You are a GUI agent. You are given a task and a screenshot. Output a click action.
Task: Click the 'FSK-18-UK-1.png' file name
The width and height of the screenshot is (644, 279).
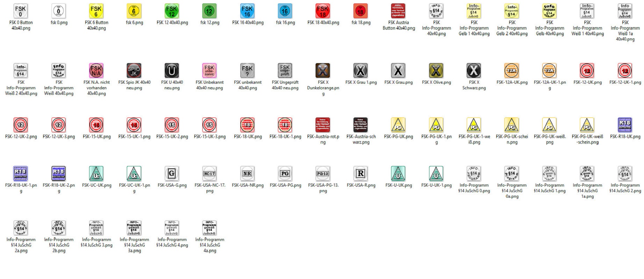tap(285, 137)
